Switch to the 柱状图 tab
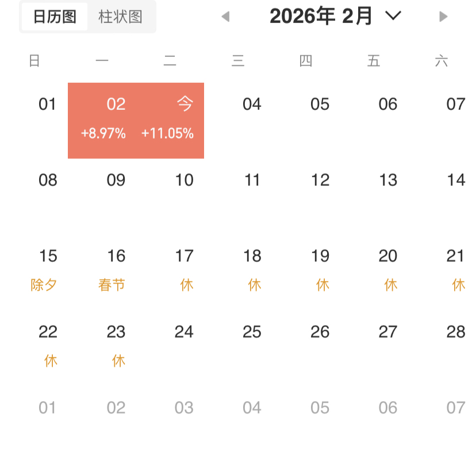476x452 pixels. point(120,17)
